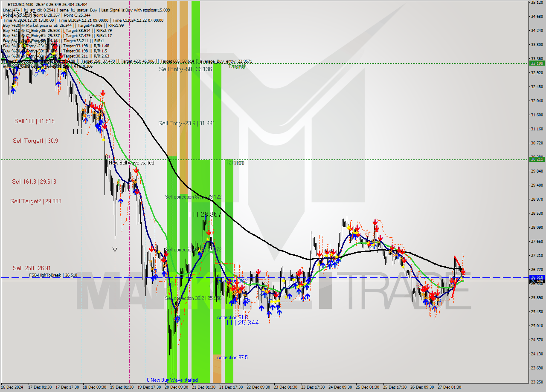The image size is (546, 392).
Task: Click the green 33.198 price tag
Action: coord(537,63)
